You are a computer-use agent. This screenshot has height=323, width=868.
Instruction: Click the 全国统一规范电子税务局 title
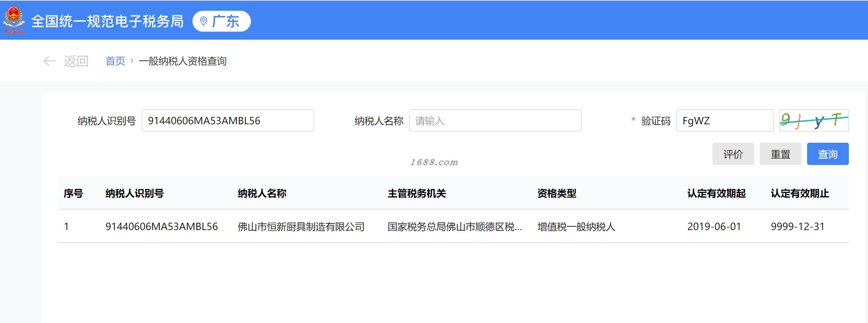pos(108,21)
